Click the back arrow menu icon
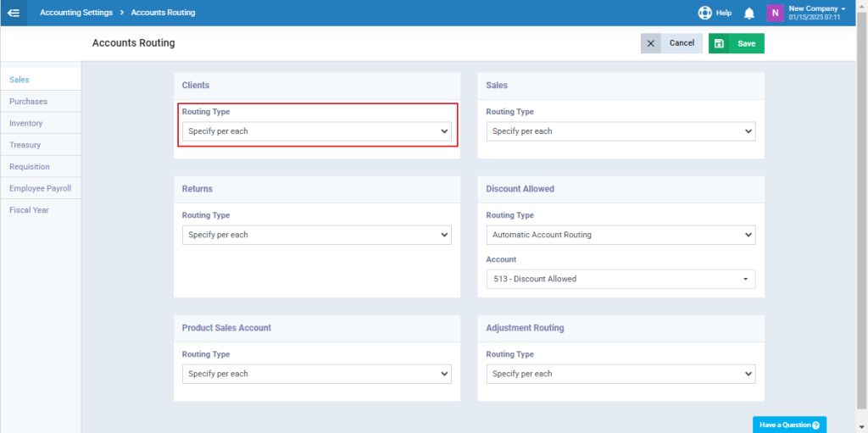 [x=14, y=13]
